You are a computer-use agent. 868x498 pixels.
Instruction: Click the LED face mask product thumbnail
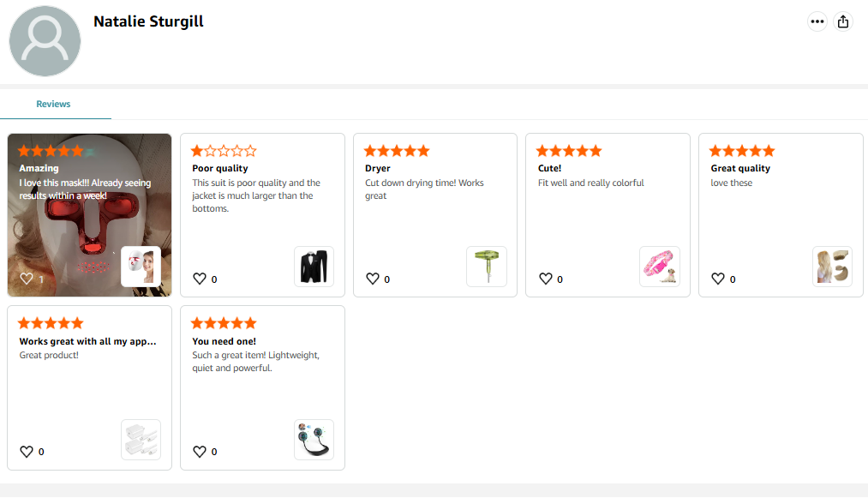(141, 267)
